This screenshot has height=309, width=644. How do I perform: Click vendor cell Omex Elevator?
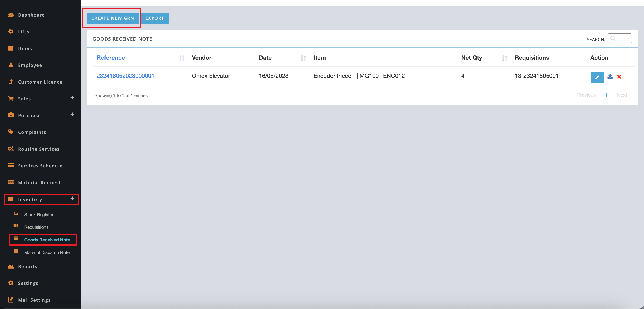pyautogui.click(x=211, y=76)
